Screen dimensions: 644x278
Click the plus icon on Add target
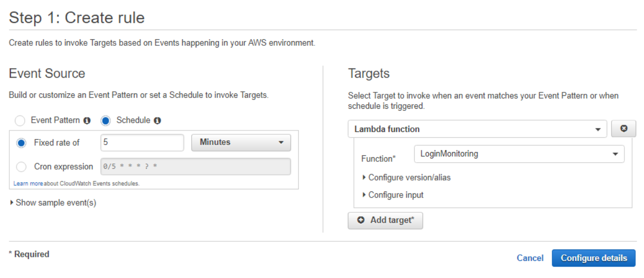pos(361,220)
